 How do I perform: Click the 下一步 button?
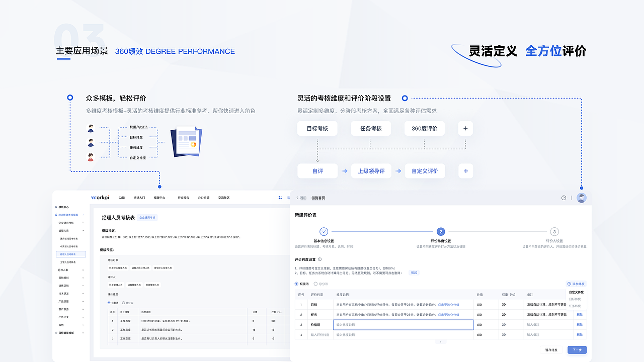[577, 350]
